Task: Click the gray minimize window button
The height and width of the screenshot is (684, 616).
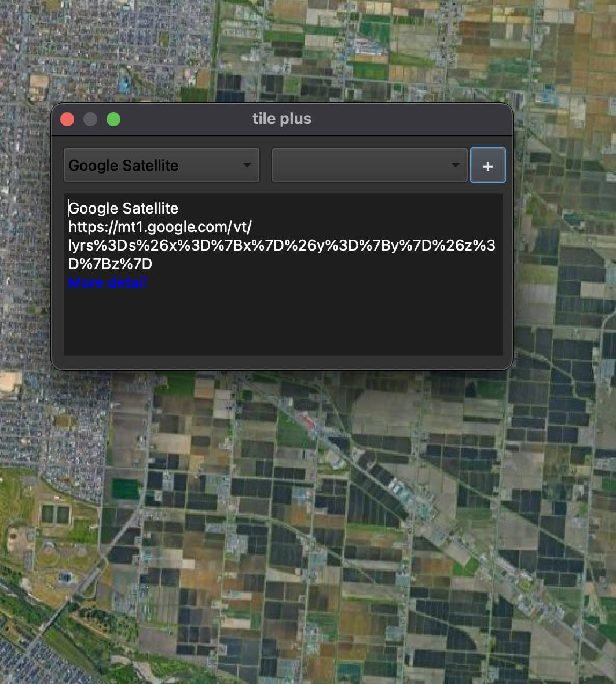Action: click(x=90, y=119)
